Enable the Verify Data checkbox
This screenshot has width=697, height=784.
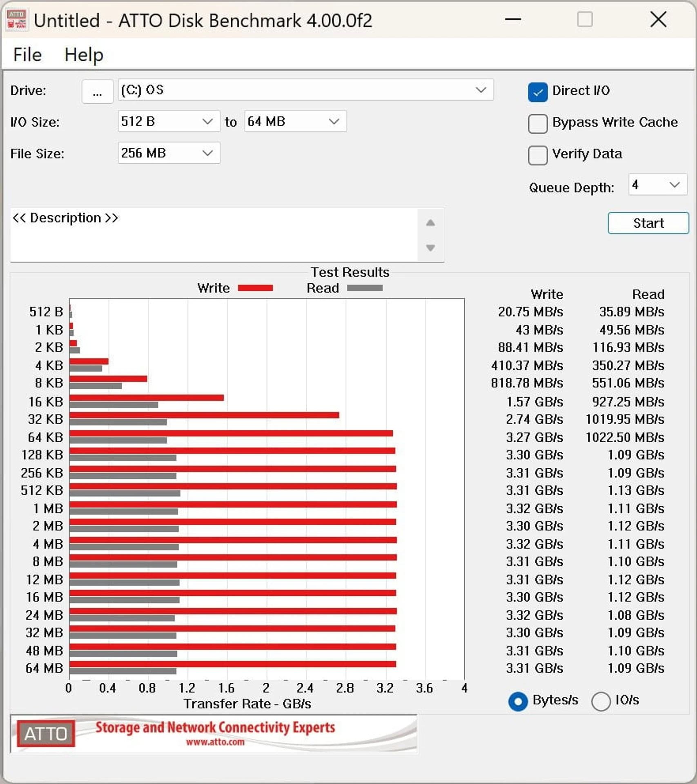tap(537, 155)
